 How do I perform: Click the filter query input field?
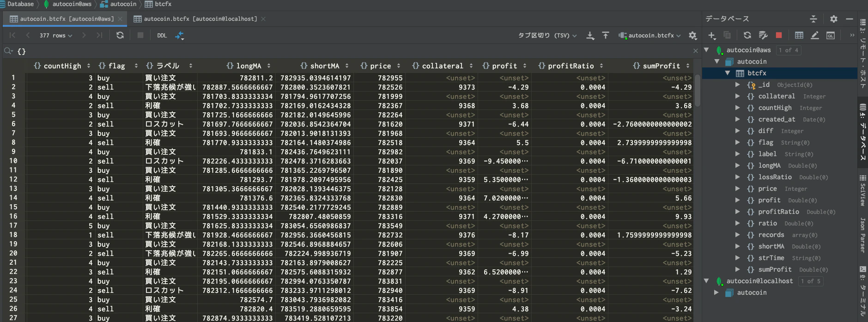pos(351,51)
